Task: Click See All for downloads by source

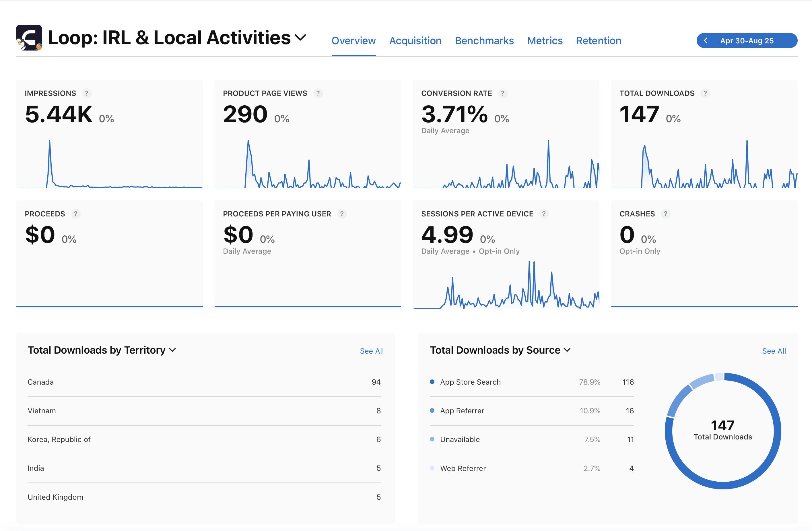Action: (x=774, y=351)
